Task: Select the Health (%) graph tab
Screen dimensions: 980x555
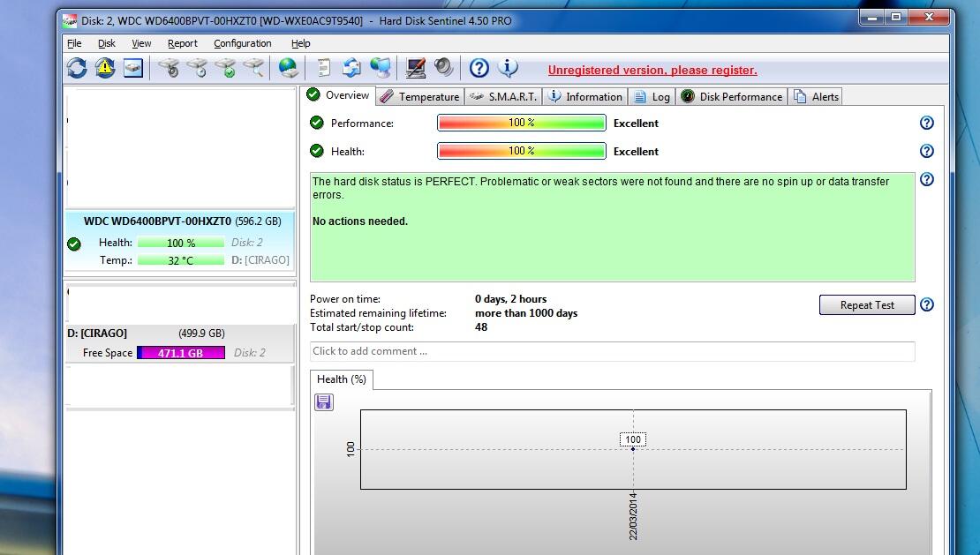Action: click(342, 379)
